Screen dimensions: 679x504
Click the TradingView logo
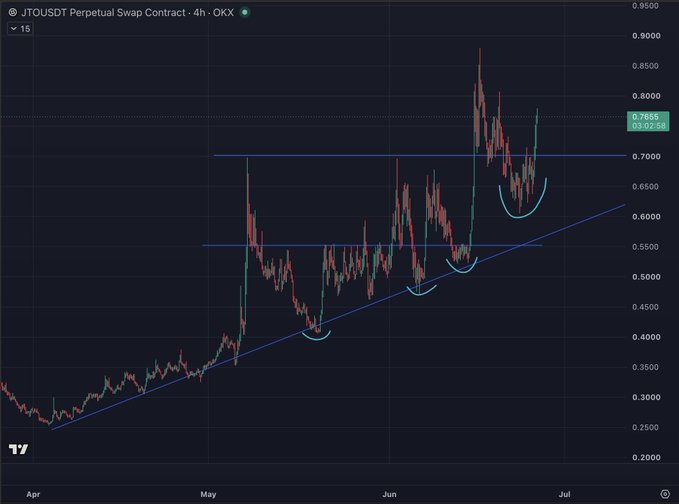pos(18,449)
